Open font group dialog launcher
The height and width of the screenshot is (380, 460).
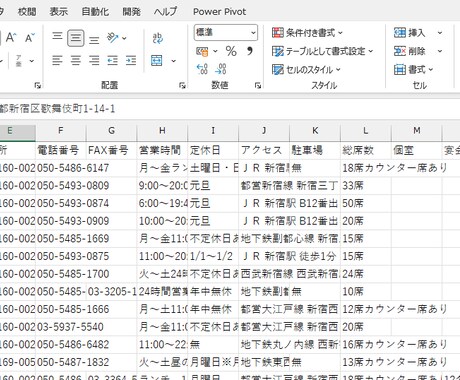(37, 86)
